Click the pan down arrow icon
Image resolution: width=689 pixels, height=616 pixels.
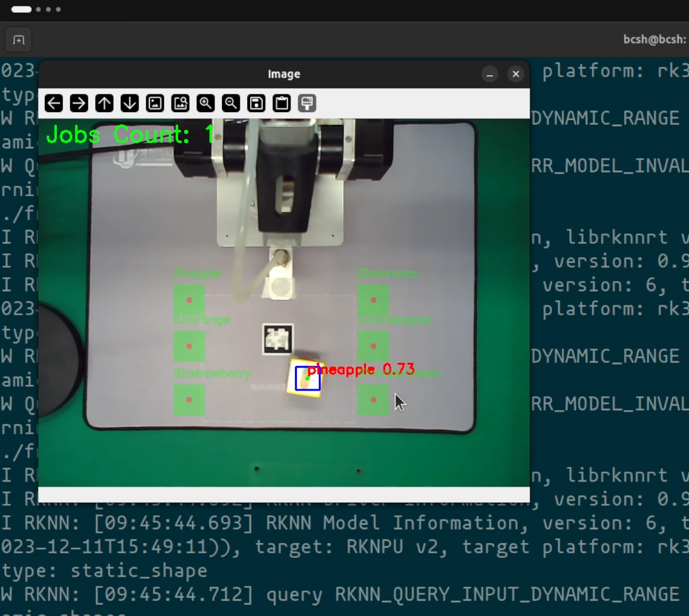coord(129,104)
